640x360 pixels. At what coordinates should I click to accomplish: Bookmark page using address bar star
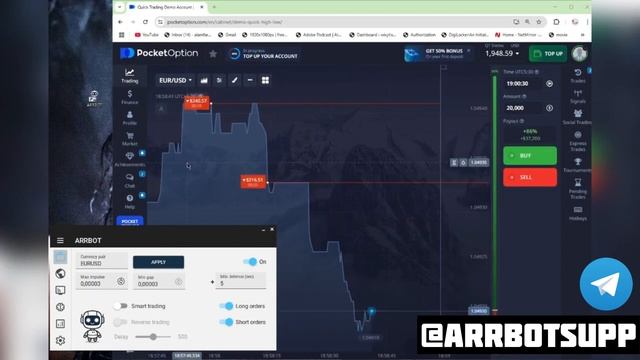[539, 22]
